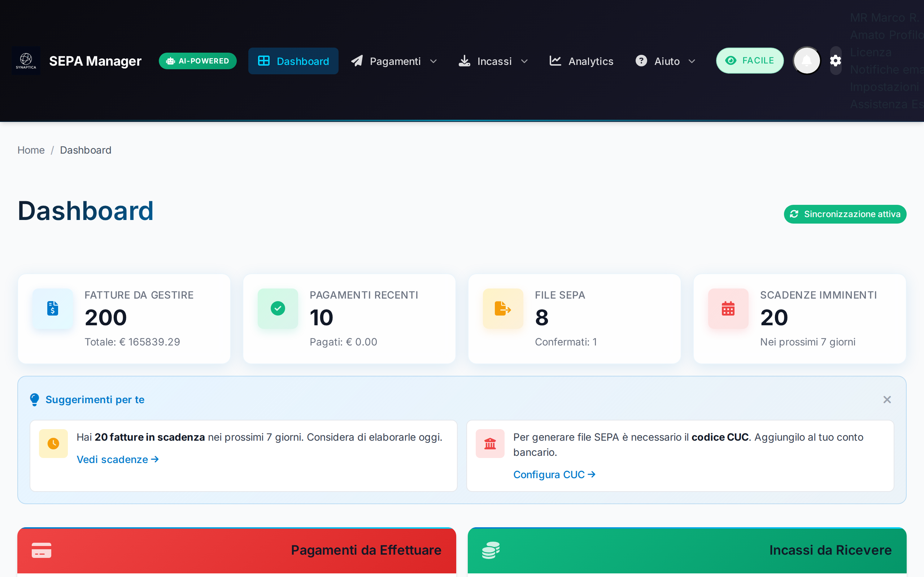Click the File SEPA document icon
924x577 pixels.
click(502, 309)
